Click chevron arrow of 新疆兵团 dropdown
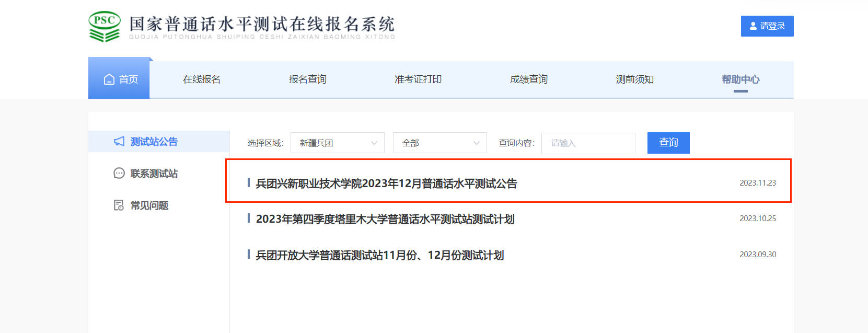Viewport: 868px width, 333px height. pos(374,143)
